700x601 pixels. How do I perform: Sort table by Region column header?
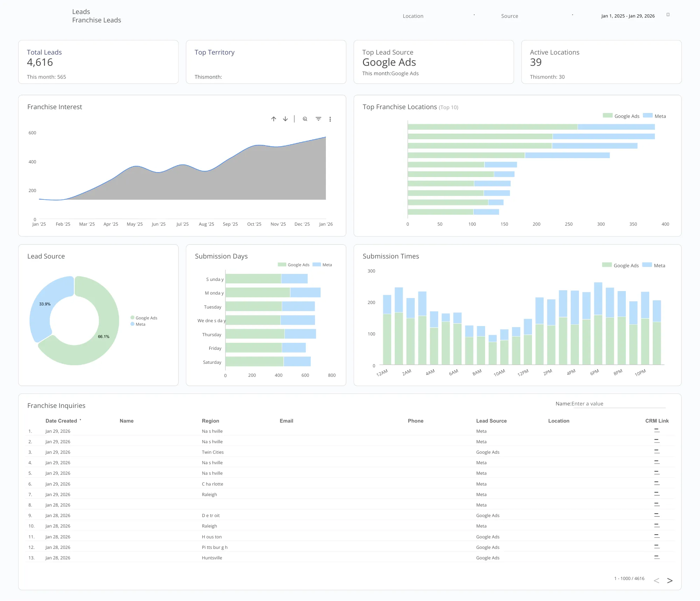(x=210, y=421)
